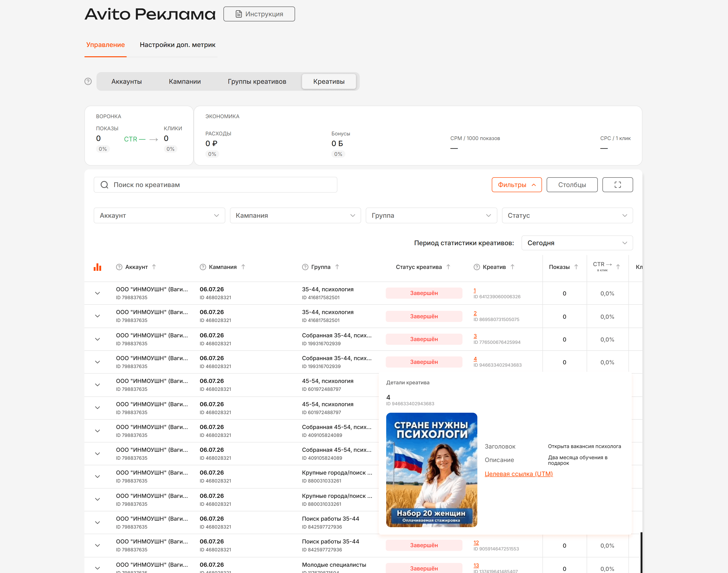Sort by Аккаунт column arrow

pyautogui.click(x=154, y=267)
